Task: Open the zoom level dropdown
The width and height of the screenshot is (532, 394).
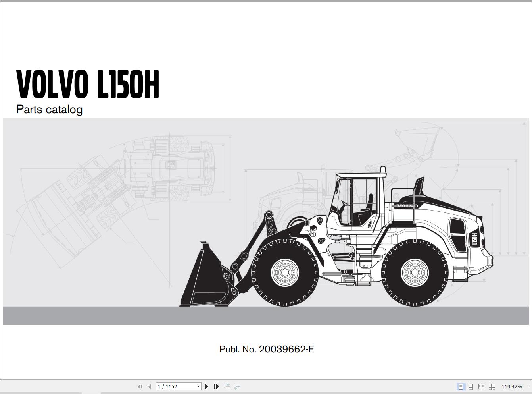Action: pyautogui.click(x=528, y=386)
